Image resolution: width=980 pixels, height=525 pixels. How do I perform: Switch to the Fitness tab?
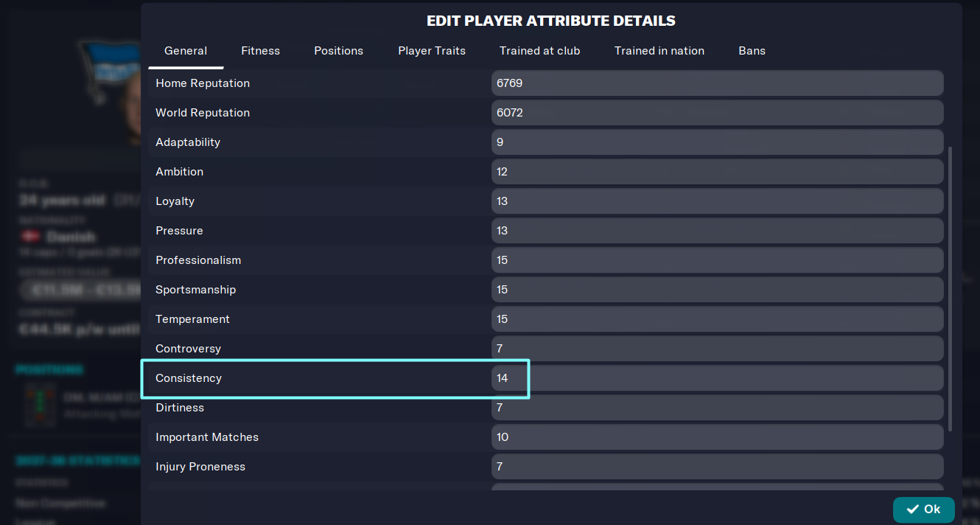pyautogui.click(x=260, y=51)
